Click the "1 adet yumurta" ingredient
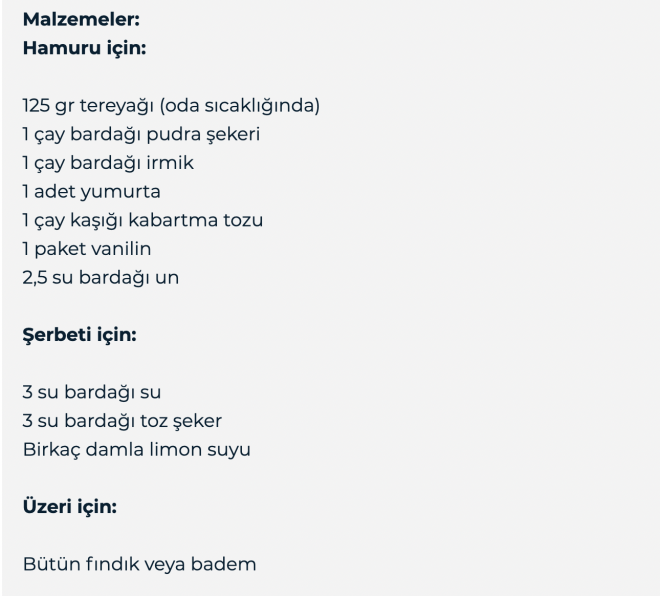 click(x=92, y=191)
